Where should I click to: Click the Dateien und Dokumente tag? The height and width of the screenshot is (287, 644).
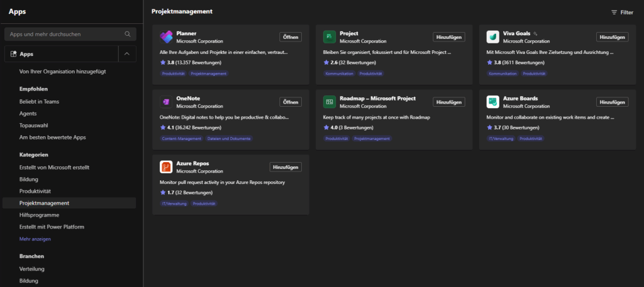(229, 139)
